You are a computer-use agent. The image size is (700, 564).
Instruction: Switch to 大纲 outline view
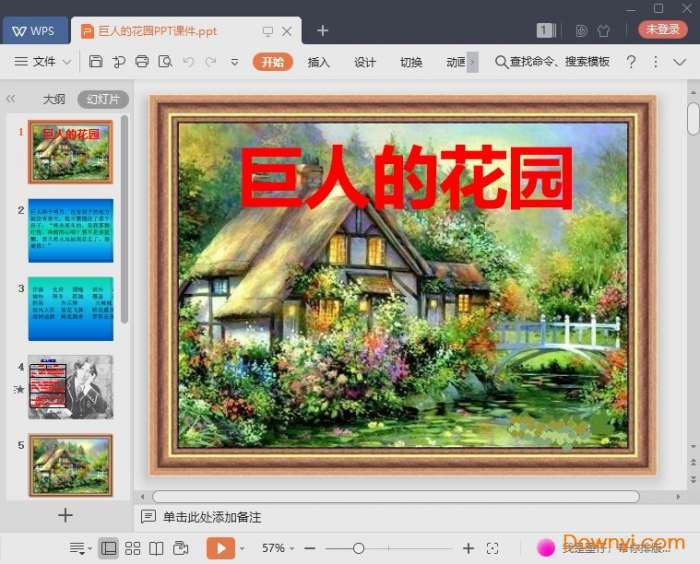pos(54,99)
